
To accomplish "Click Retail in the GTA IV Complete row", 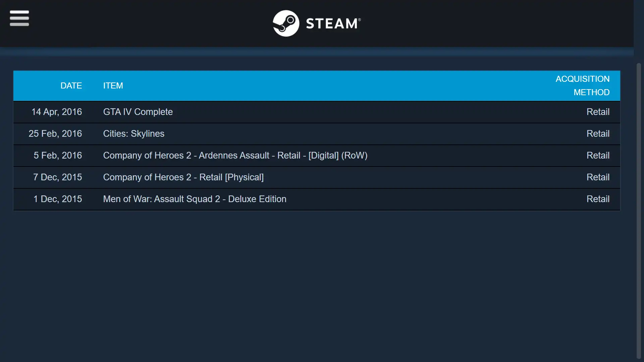I will click(x=598, y=112).
